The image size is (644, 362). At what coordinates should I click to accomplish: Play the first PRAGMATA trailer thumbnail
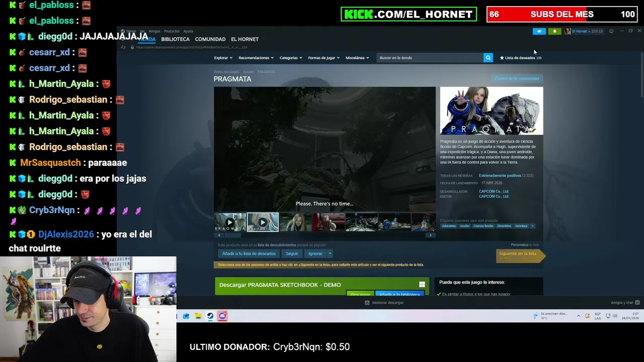pyautogui.click(x=230, y=222)
